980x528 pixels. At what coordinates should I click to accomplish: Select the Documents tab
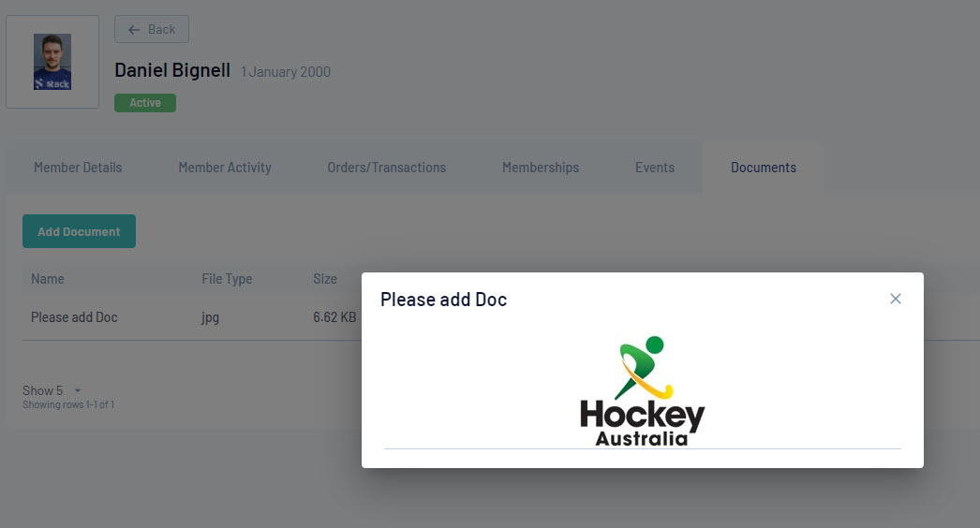coord(764,168)
